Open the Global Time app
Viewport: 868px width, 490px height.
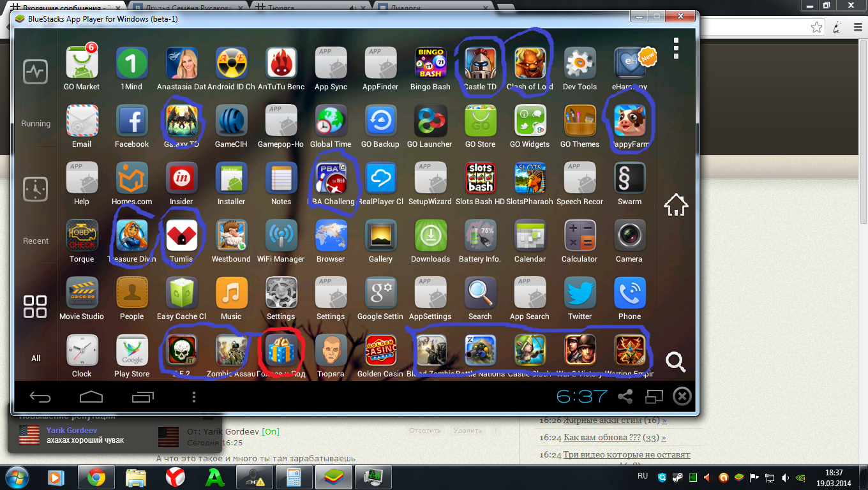[331, 121]
